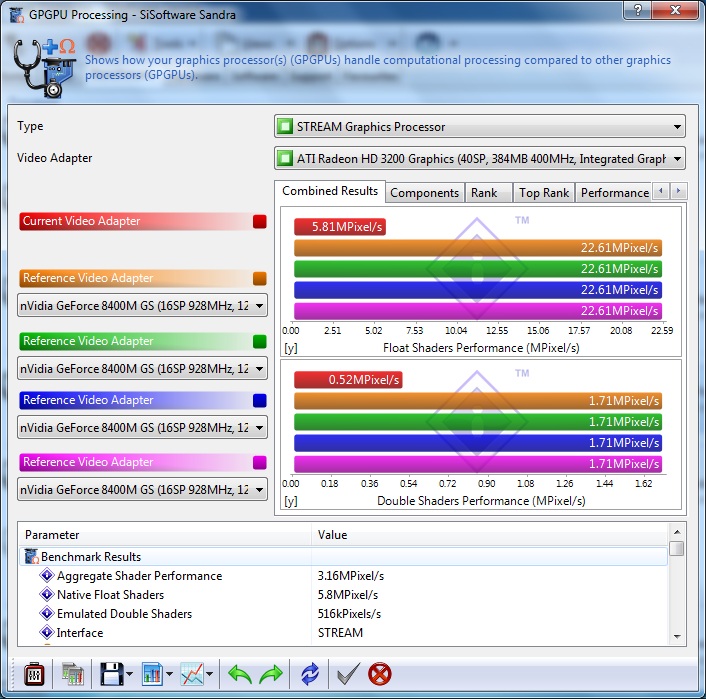The image size is (706, 699).
Task: Open the Performance tab
Action: pyautogui.click(x=614, y=193)
